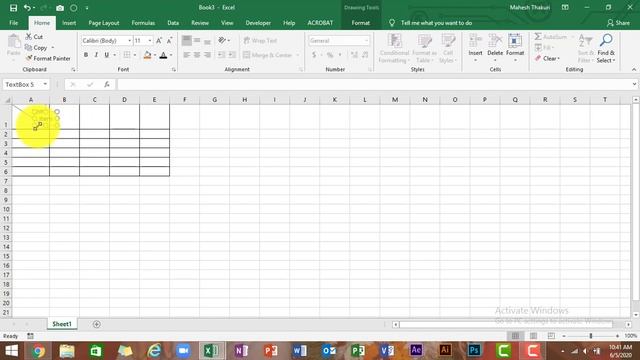Toggle Underline formatting
Image resolution: width=640 pixels, height=360 pixels.
click(x=107, y=55)
